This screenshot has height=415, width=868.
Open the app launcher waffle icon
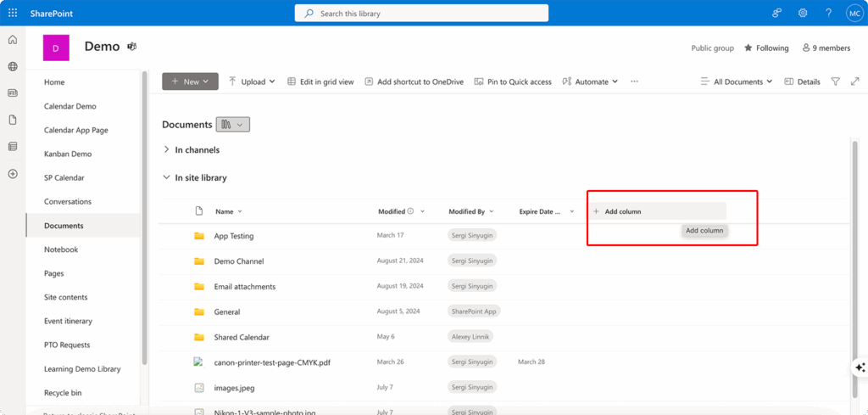13,14
